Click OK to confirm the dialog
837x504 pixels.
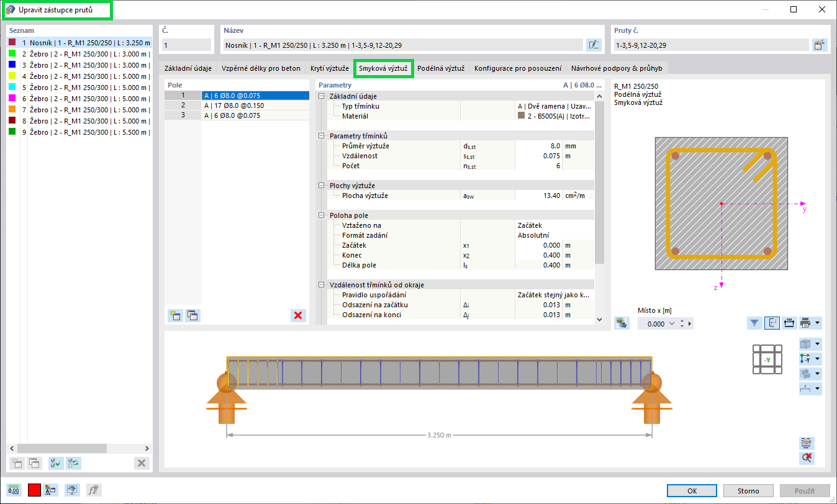692,491
